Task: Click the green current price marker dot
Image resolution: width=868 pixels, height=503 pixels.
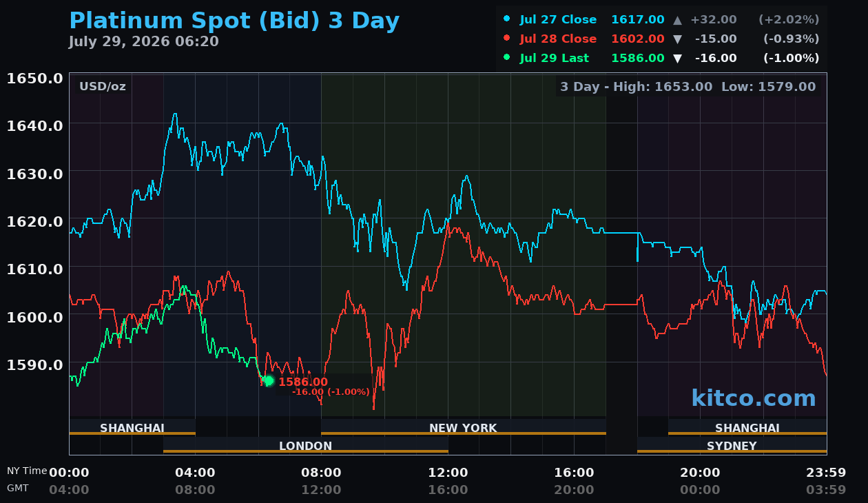Action: coord(269,381)
